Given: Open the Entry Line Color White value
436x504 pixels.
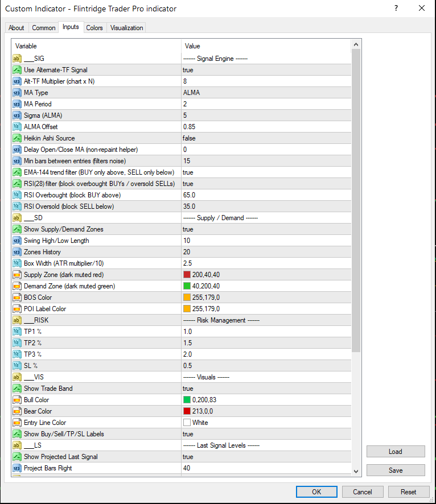Looking at the screenshot, I should (x=200, y=423).
